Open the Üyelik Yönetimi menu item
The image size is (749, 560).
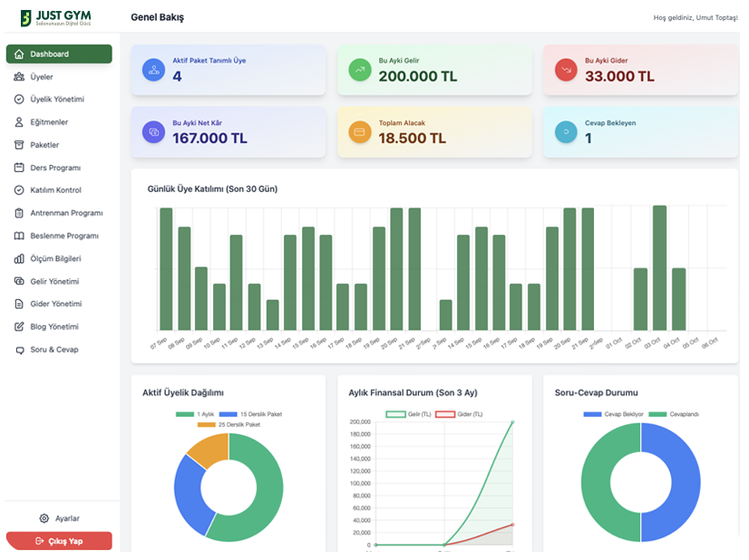click(x=57, y=100)
